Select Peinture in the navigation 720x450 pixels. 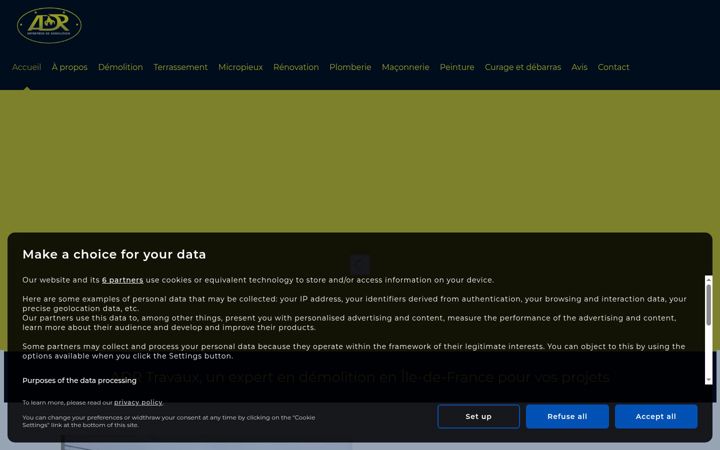[x=457, y=67]
